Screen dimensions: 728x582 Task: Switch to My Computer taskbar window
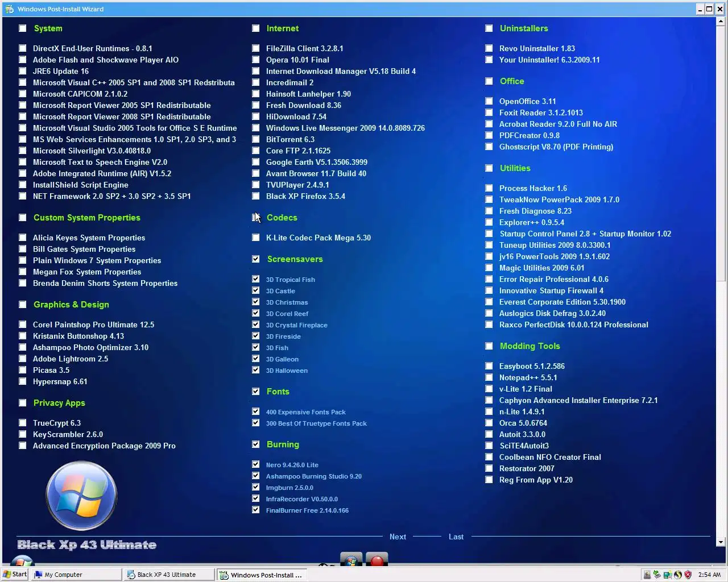(77, 575)
